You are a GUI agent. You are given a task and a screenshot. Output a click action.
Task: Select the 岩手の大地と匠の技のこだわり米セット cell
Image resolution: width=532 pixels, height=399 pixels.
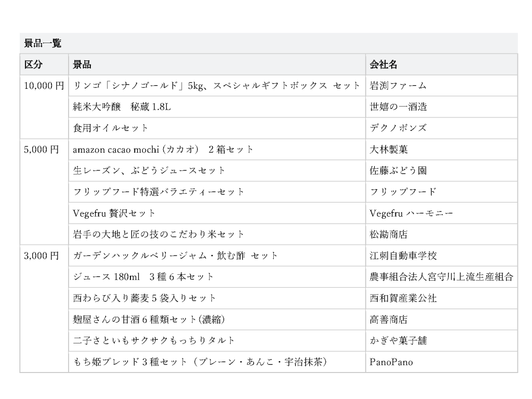tap(217, 234)
